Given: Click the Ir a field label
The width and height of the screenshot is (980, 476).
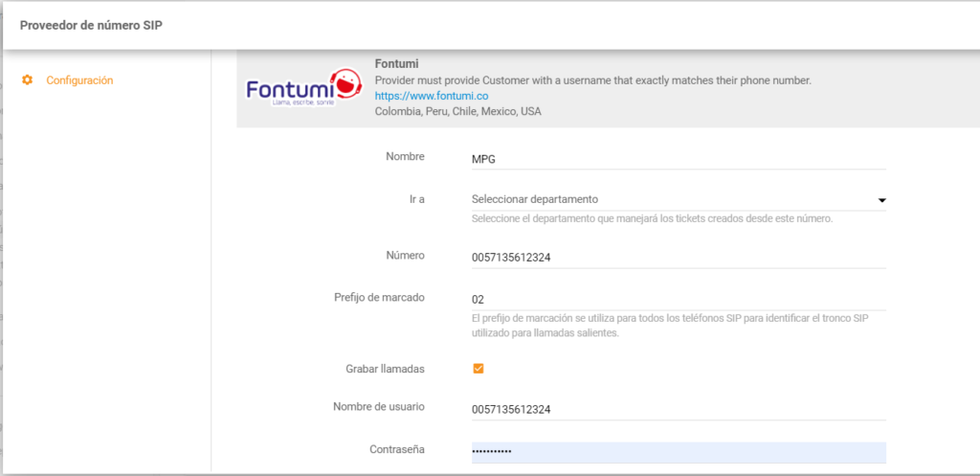Looking at the screenshot, I should 416,198.
